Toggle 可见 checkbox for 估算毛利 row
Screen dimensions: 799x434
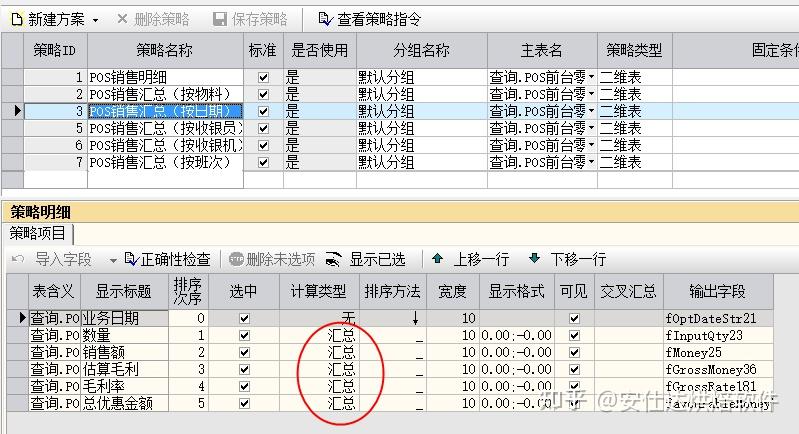pos(574,369)
